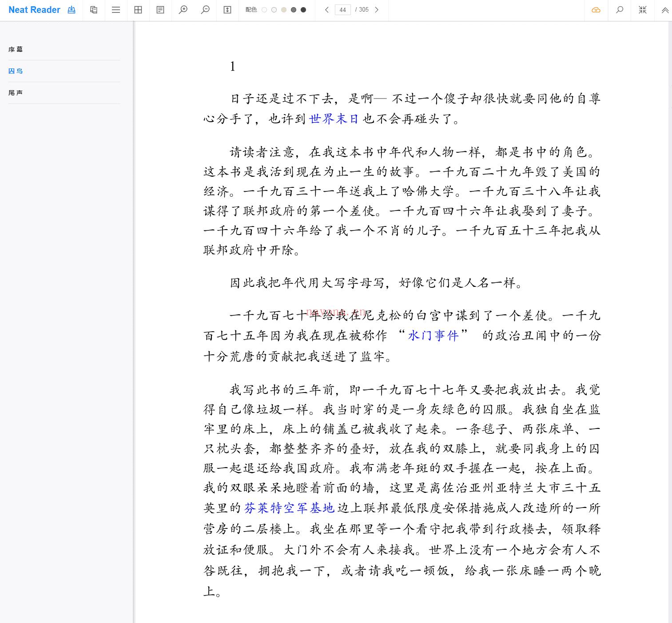Viewport: 672px width, 623px height.
Task: Click the section number 1 heading
Action: click(x=232, y=67)
